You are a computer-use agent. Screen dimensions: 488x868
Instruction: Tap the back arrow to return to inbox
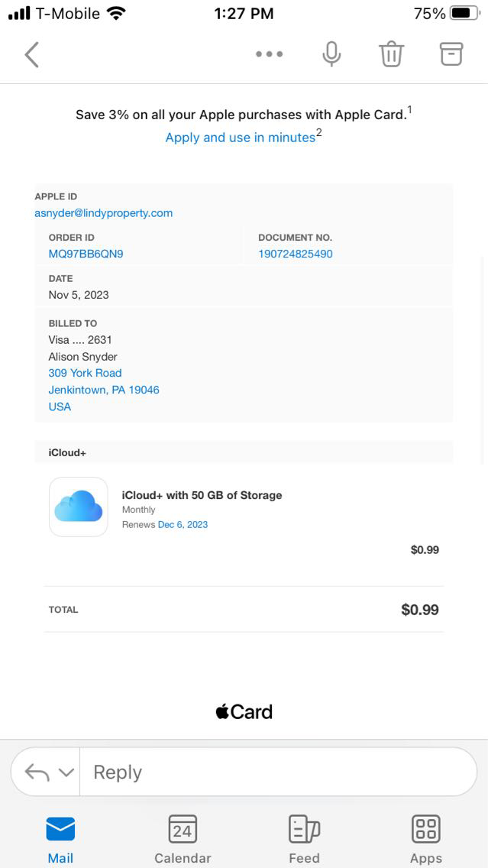tap(31, 54)
